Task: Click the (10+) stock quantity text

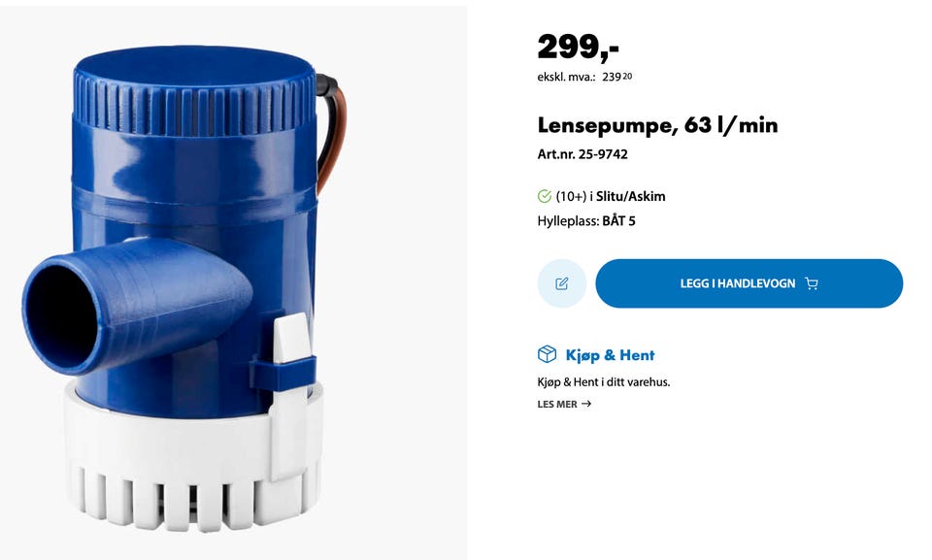Action: coord(571,196)
